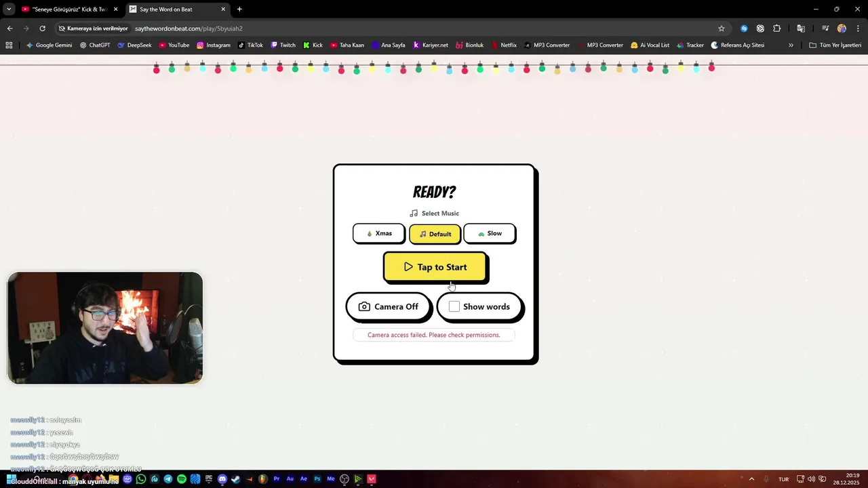The image size is (868, 488).
Task: Switch to the Seneye Görüşürüz YouTube tab
Action: (x=70, y=9)
